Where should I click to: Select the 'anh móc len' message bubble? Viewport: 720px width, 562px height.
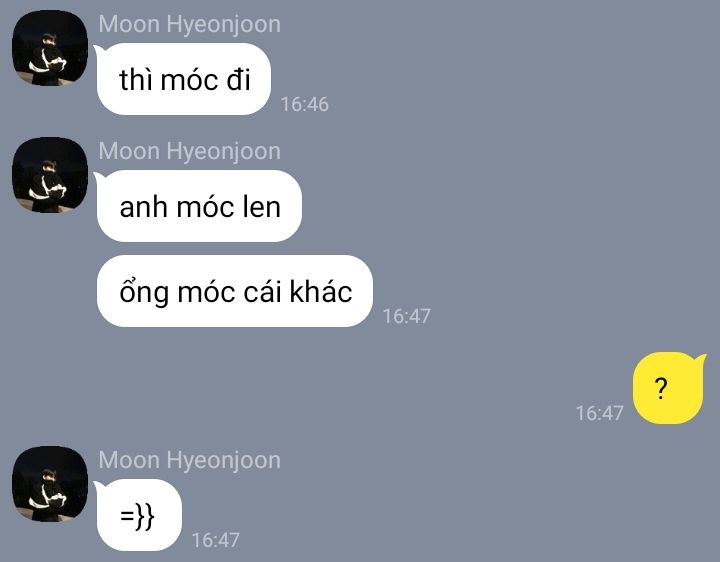pyautogui.click(x=199, y=206)
